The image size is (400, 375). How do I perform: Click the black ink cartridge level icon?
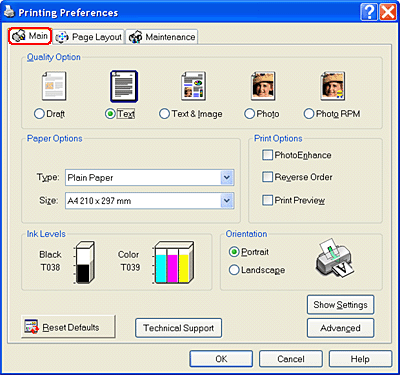coord(84,263)
